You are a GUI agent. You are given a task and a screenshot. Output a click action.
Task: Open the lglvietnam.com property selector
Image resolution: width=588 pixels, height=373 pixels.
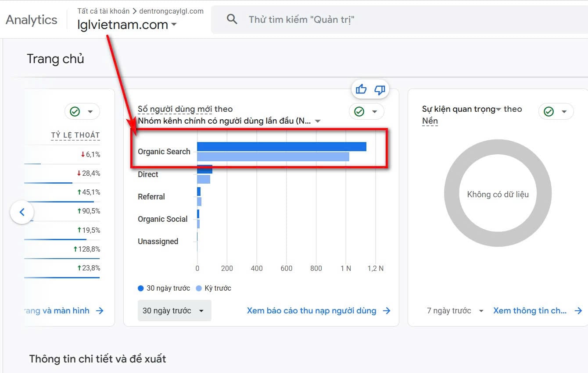tap(127, 25)
